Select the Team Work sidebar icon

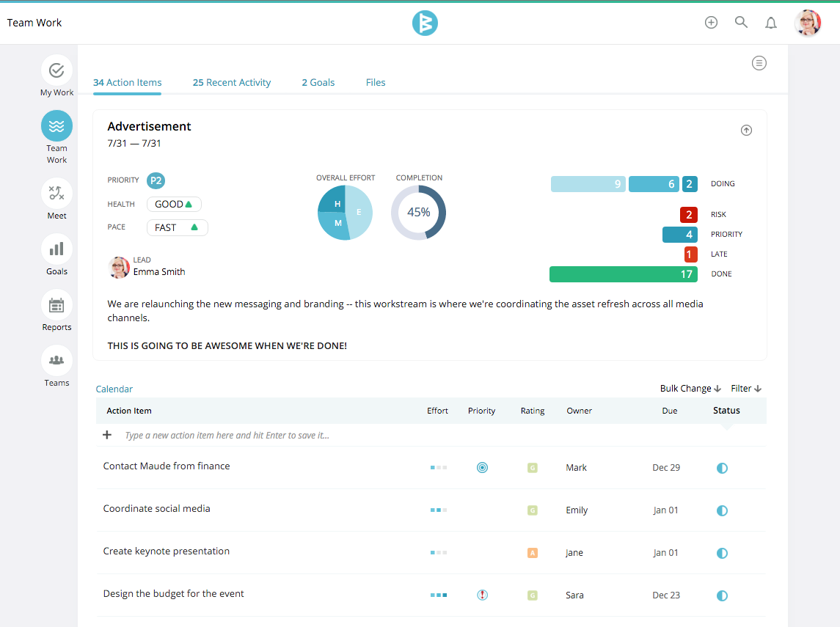pos(56,126)
